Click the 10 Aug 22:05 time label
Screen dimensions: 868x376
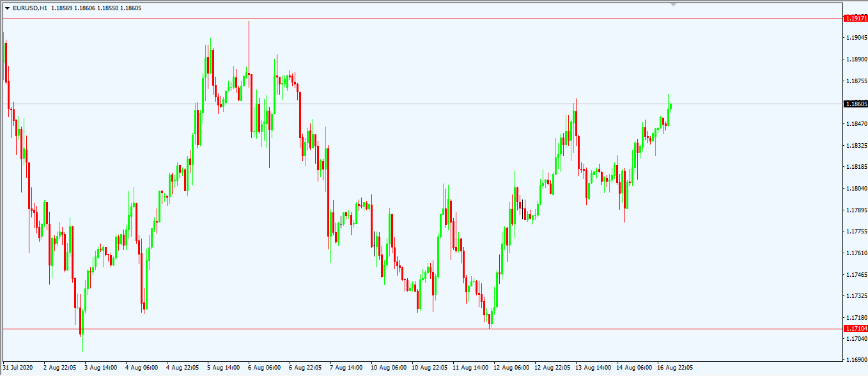(430, 368)
